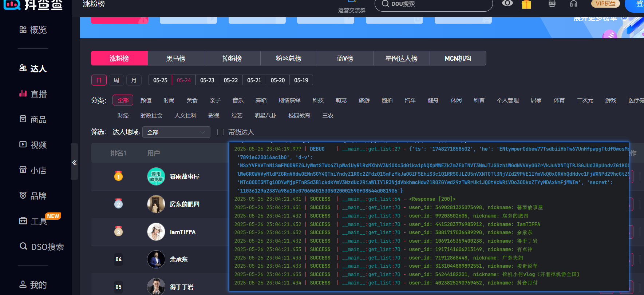This screenshot has width=644, height=295.
Task: Filter by 游戏 category
Action: click(611, 100)
